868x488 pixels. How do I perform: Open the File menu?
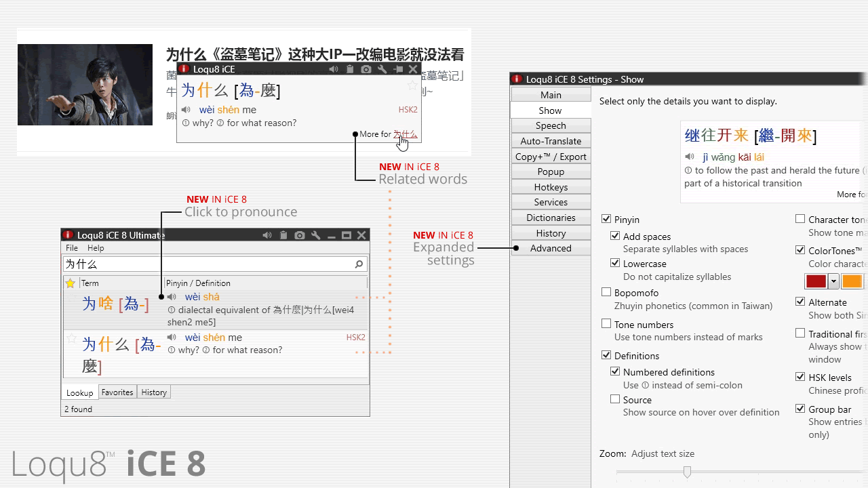pos(72,249)
